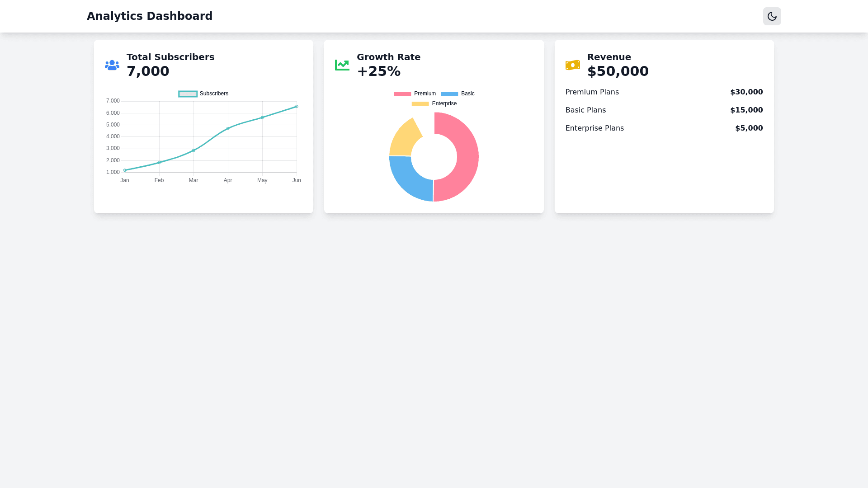Toggle the Subscribers legend item
This screenshot has width=868, height=488.
[203, 94]
